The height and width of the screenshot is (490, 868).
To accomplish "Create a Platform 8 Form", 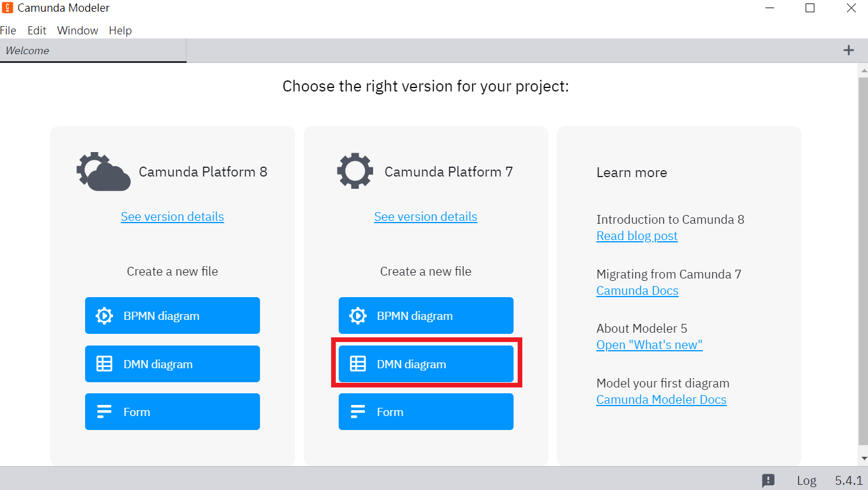I will [173, 412].
